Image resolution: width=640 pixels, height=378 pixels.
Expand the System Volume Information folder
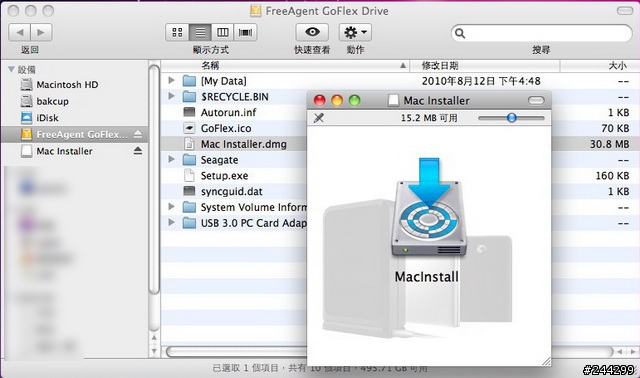[x=171, y=207]
